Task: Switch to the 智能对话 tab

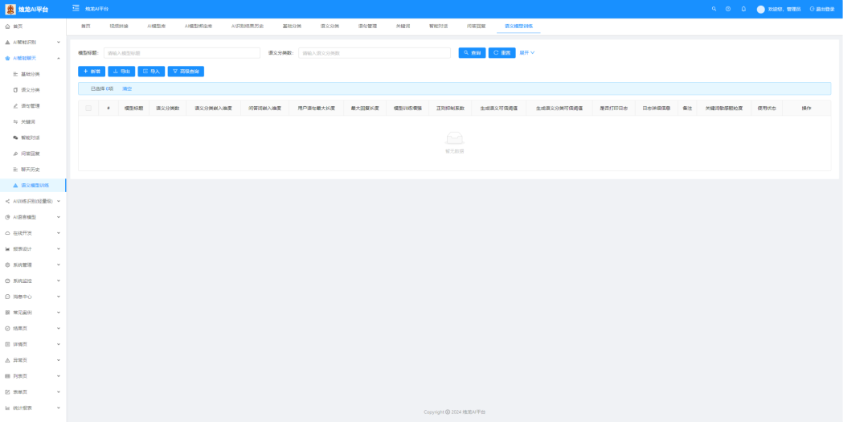Action: (x=439, y=26)
